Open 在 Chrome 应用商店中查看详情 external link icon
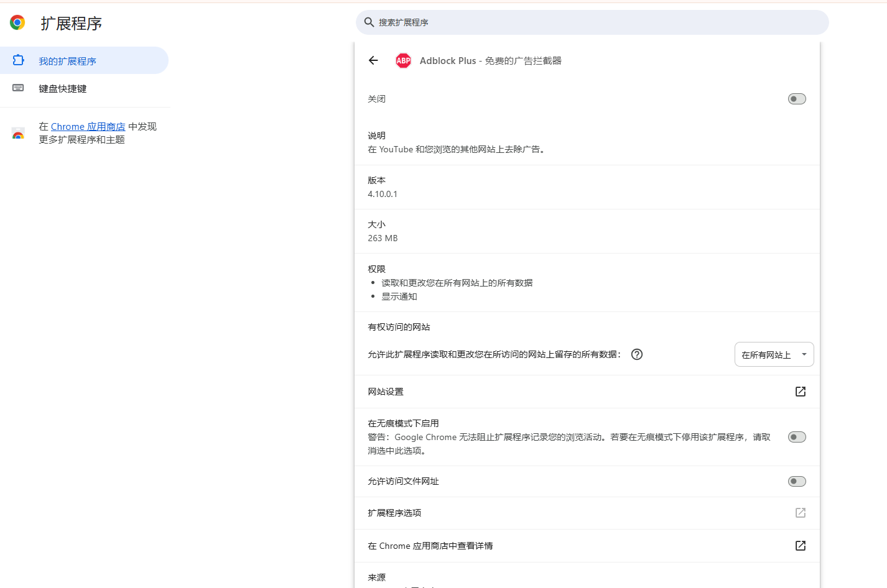This screenshot has width=887, height=588. [x=801, y=546]
